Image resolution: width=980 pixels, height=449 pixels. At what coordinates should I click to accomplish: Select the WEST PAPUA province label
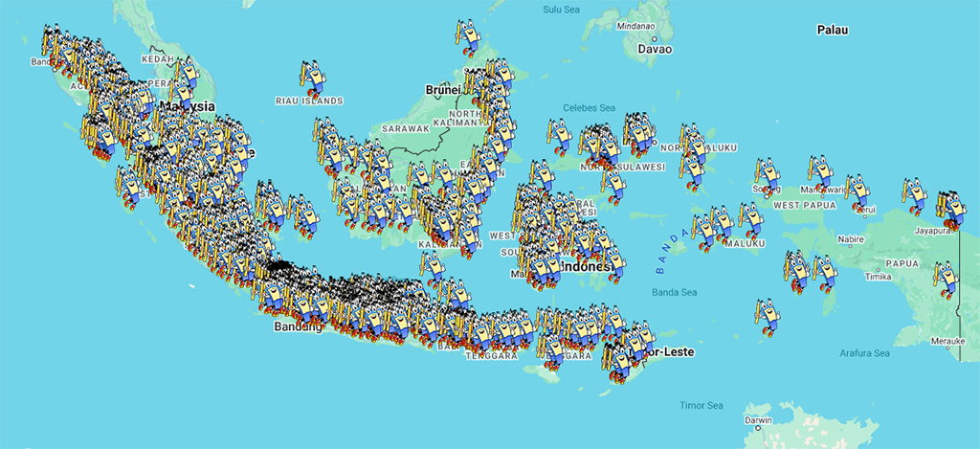pyautogui.click(x=804, y=205)
